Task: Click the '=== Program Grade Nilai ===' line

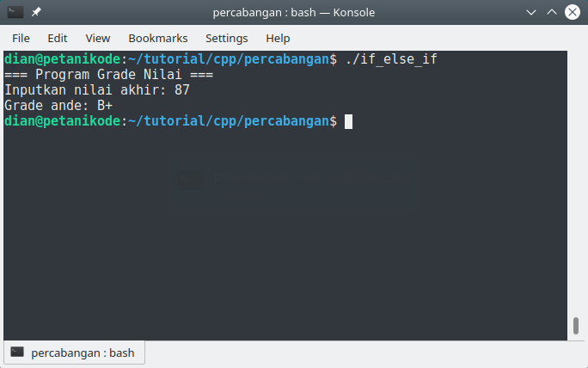Action: coord(109,75)
